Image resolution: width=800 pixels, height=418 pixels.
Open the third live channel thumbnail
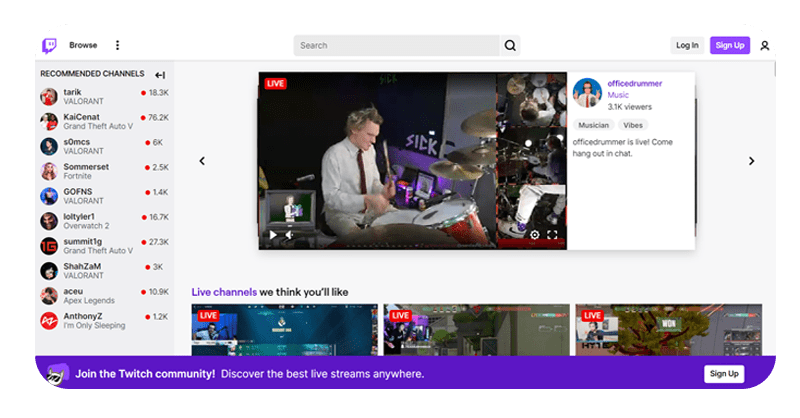click(x=668, y=330)
